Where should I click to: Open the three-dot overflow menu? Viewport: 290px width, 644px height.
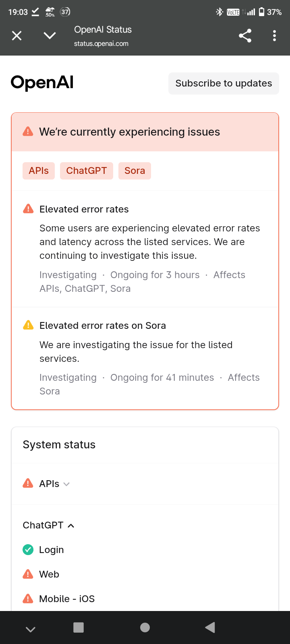(x=274, y=36)
